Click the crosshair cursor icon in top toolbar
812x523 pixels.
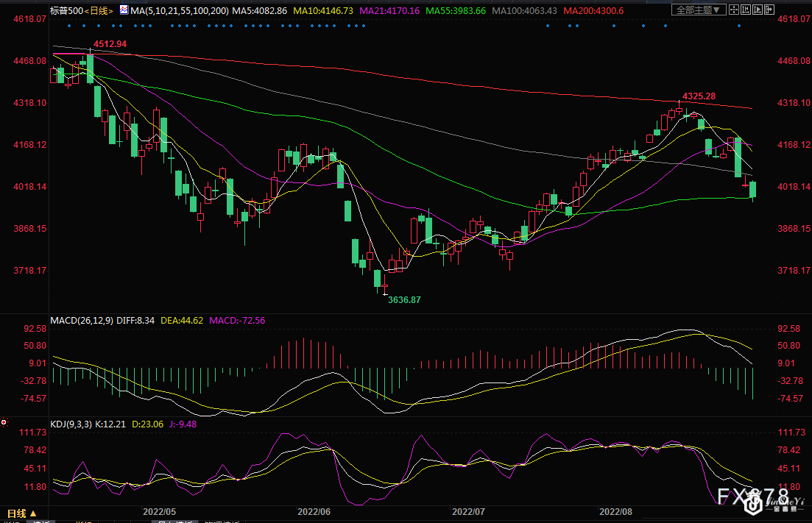point(734,10)
